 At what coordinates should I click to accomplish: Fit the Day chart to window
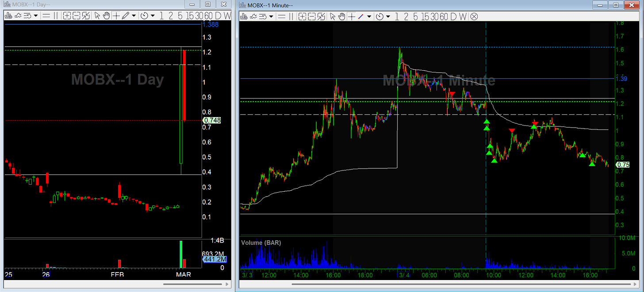click(x=85, y=15)
